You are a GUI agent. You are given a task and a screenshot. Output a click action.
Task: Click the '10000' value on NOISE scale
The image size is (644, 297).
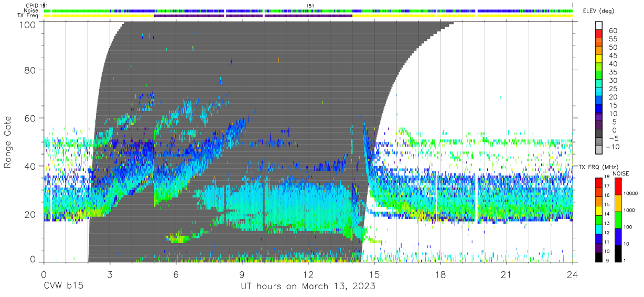click(x=630, y=193)
